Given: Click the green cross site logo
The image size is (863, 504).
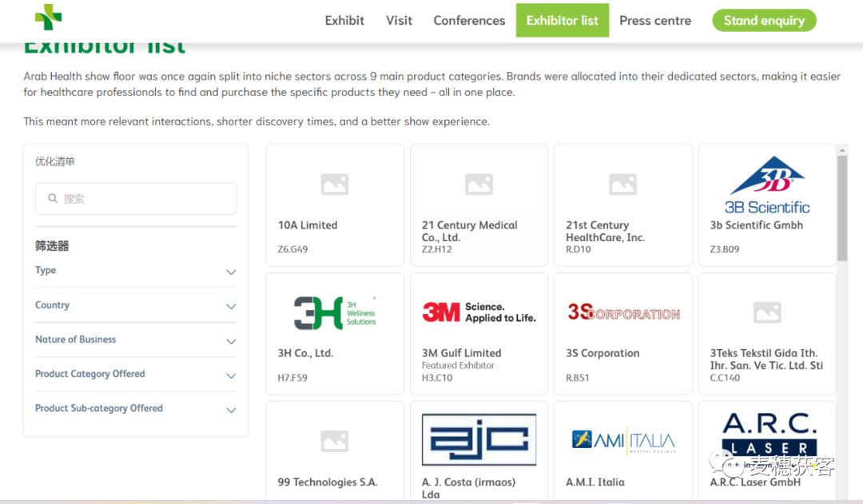Looking at the screenshot, I should [49, 17].
